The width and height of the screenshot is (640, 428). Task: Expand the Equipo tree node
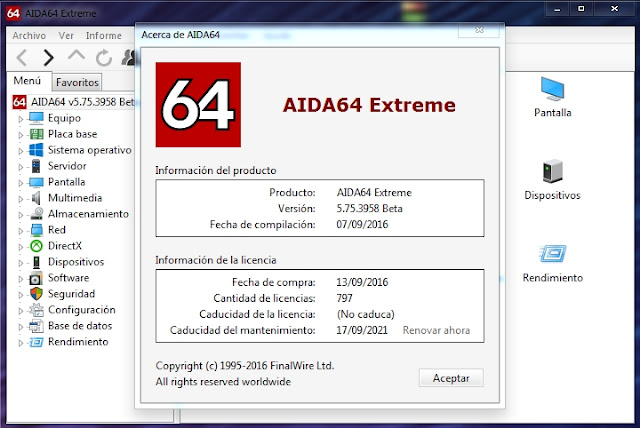point(20,119)
